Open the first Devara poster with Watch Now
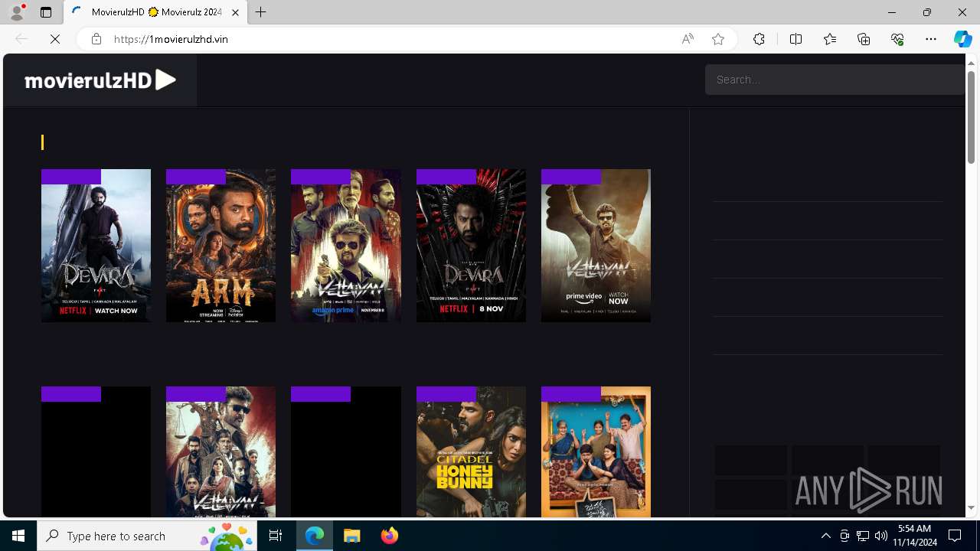Viewport: 980px width, 551px height. click(96, 246)
